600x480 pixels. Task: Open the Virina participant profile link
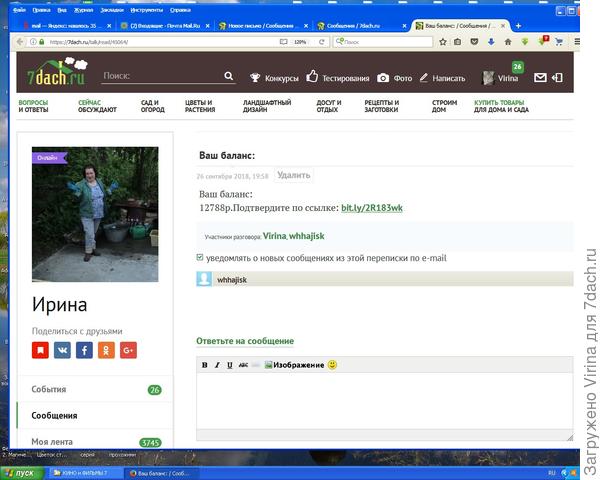(274, 236)
